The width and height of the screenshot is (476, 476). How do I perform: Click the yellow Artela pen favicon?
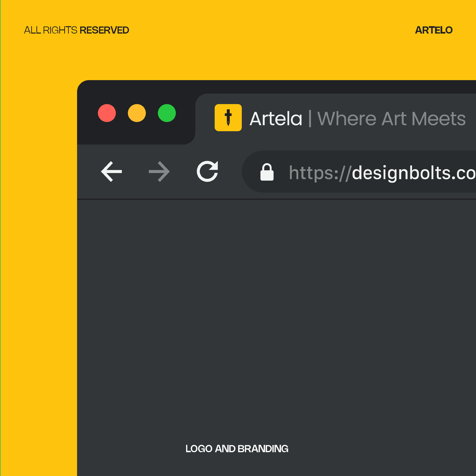click(228, 118)
